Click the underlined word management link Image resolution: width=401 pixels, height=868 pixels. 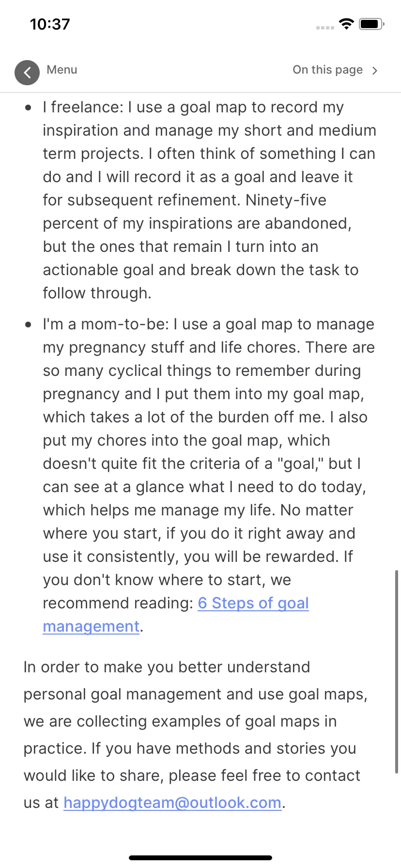click(91, 626)
